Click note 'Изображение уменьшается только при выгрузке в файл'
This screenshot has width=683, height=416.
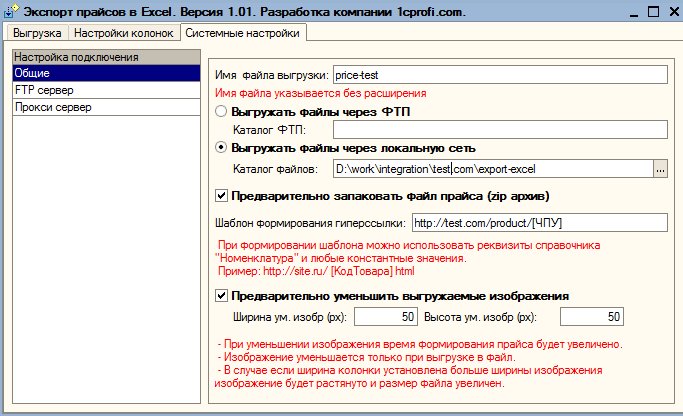(367, 358)
